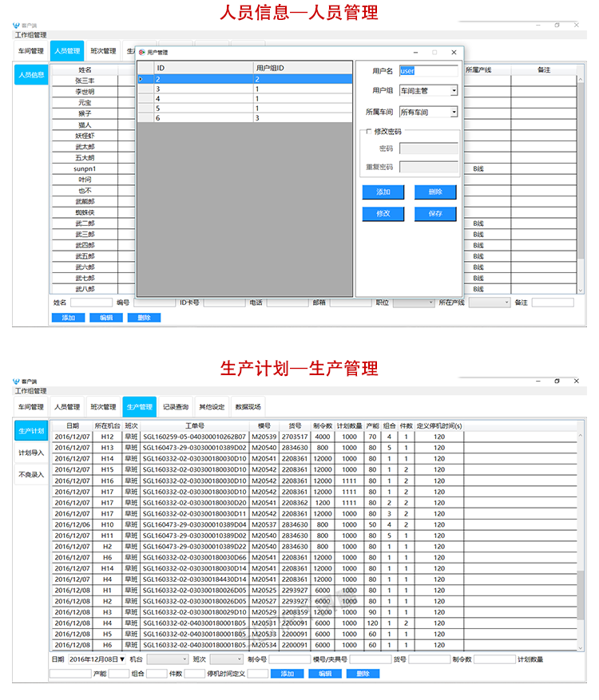
Task: Click into the 用户名 text field
Action: [429, 70]
